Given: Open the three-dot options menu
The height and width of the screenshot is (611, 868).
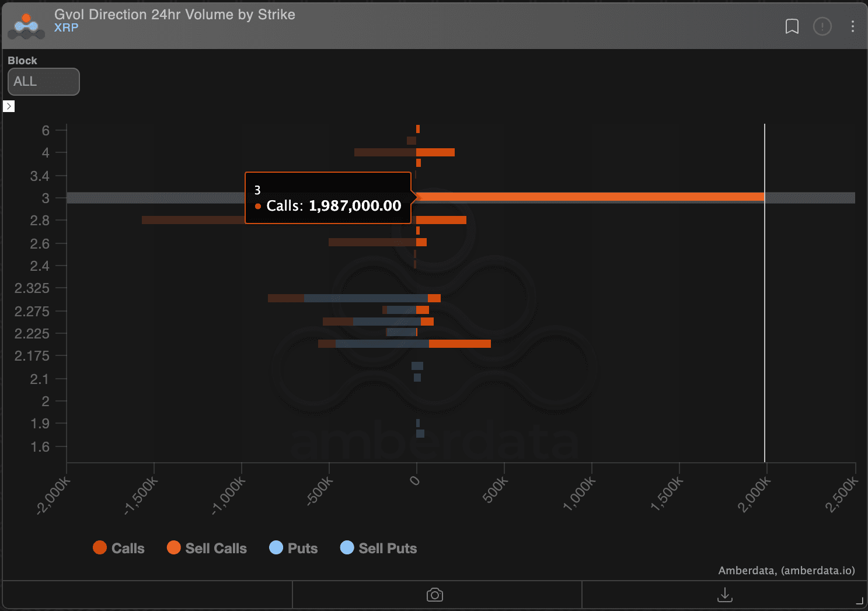Looking at the screenshot, I should click(x=852, y=26).
